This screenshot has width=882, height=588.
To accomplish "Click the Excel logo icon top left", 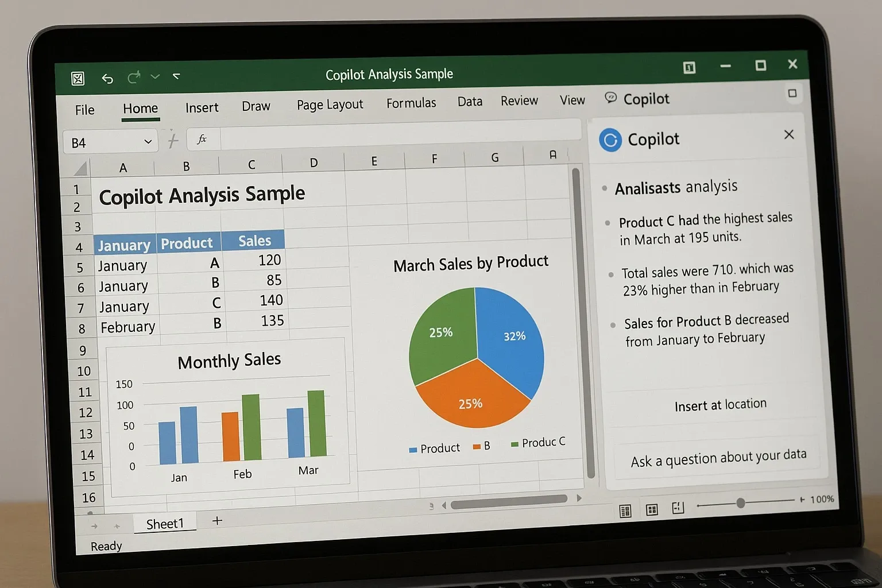I will (x=78, y=79).
